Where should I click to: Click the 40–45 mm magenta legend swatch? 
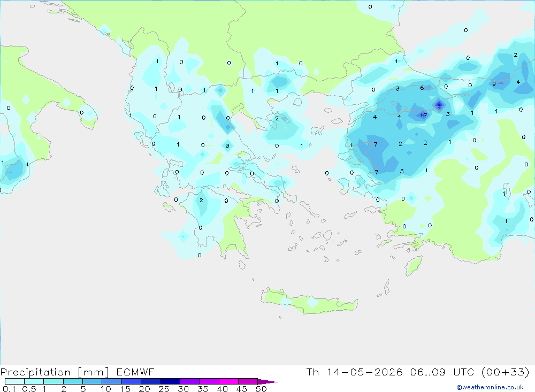point(228,381)
